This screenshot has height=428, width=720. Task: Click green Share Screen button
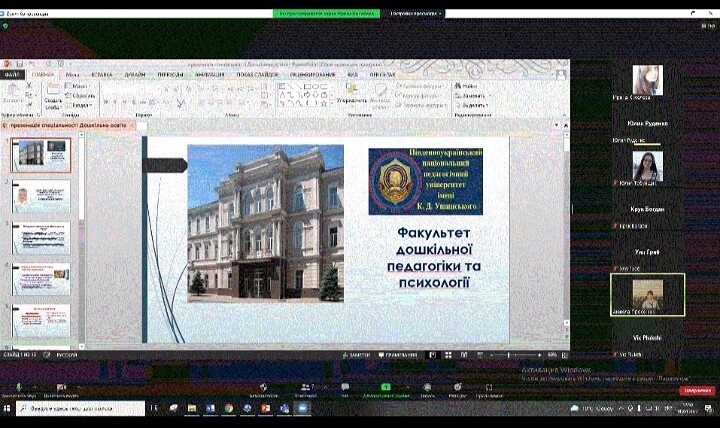click(x=386, y=388)
